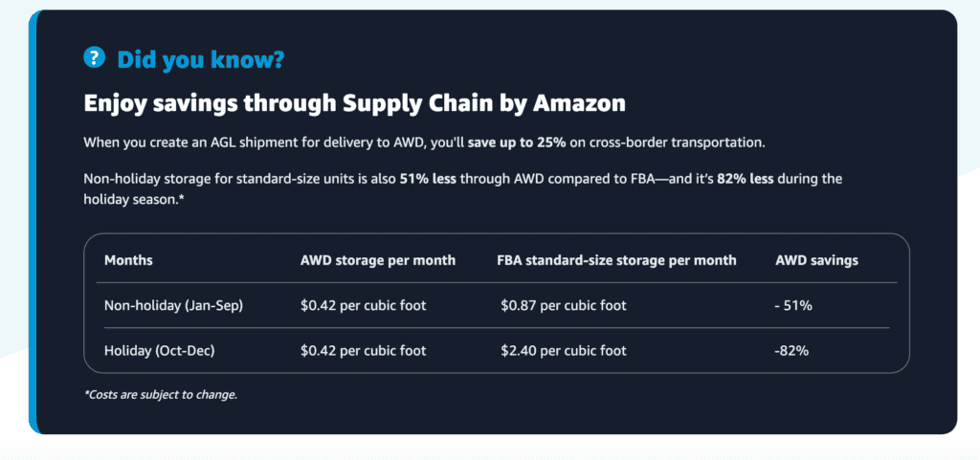
Task: Click the non-holiday AWD $0.42 cell
Action: pos(363,306)
